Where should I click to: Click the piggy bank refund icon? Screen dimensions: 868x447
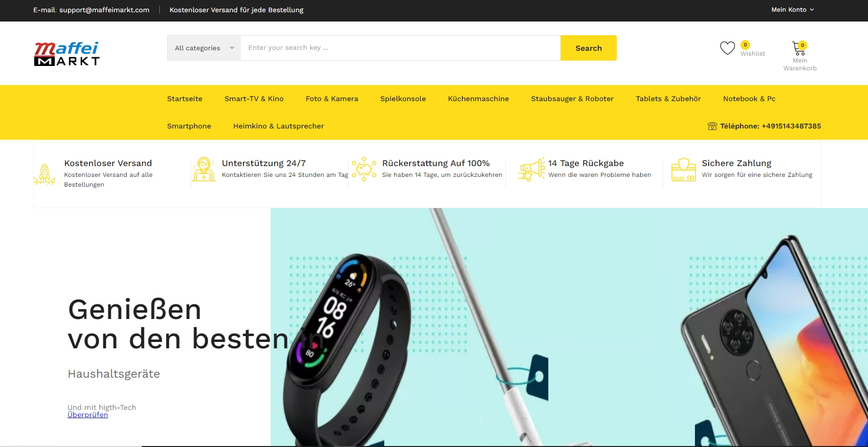tap(364, 169)
